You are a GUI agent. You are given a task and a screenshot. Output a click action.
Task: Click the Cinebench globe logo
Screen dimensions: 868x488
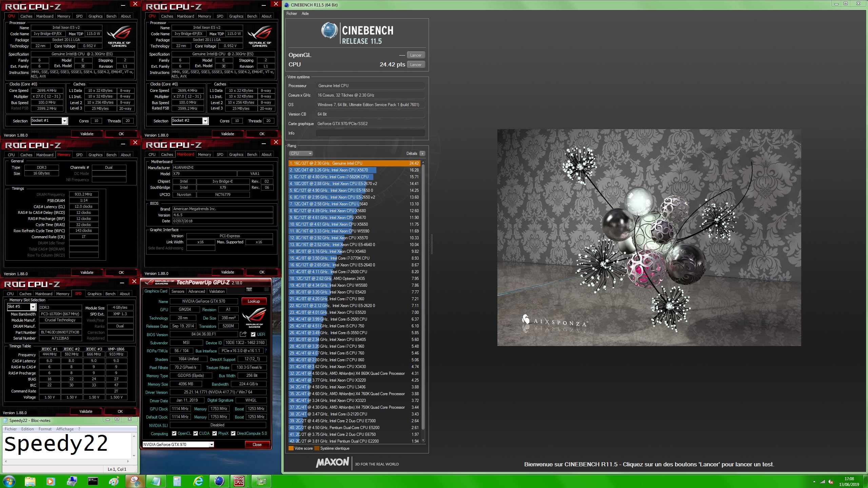(329, 30)
